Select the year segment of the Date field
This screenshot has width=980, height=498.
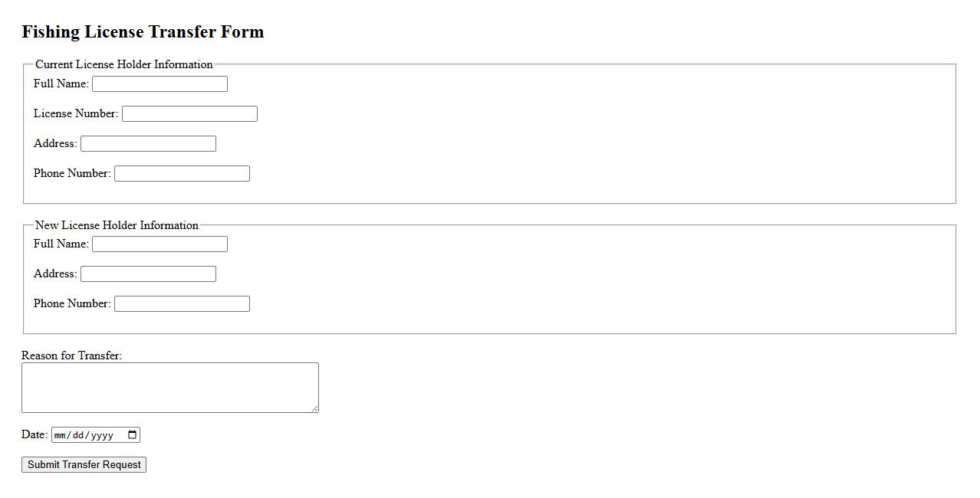102,435
